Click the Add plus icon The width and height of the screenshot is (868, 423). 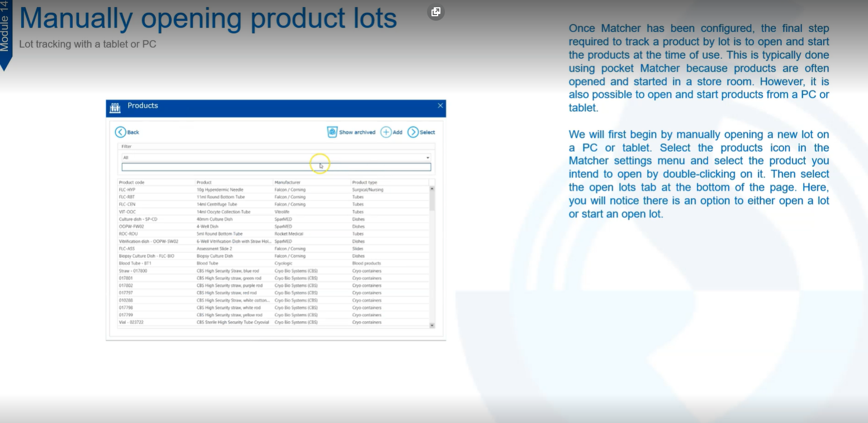pos(386,132)
